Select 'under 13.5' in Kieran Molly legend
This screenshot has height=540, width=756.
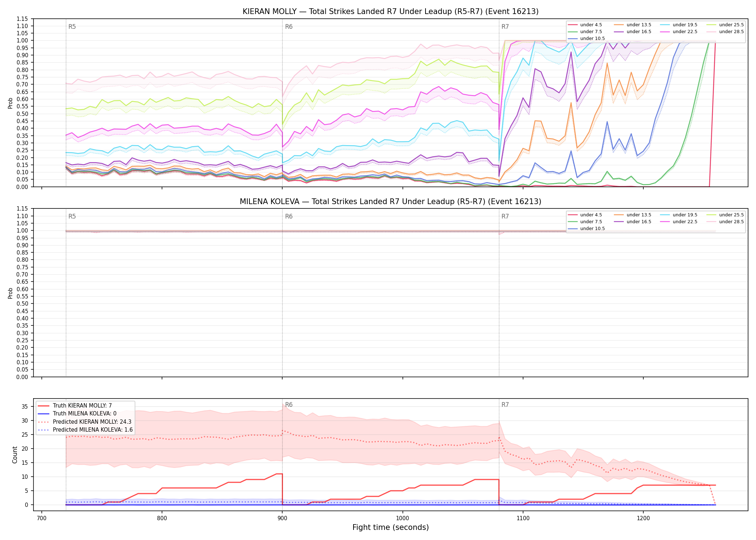click(x=633, y=25)
